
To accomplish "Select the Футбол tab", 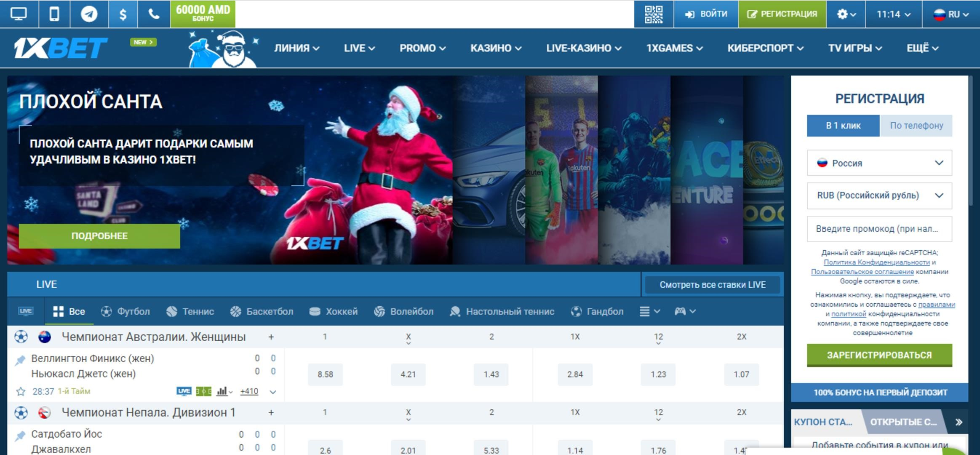I will pyautogui.click(x=126, y=311).
